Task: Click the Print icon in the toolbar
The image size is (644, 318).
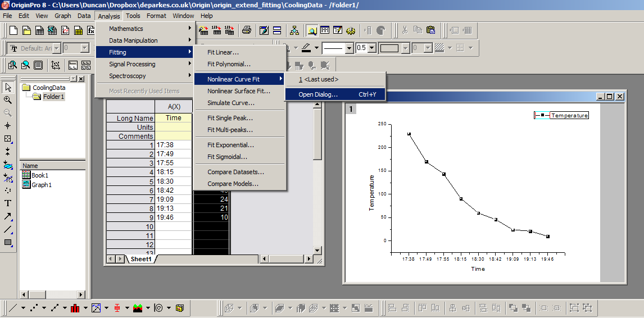Action: pos(246,30)
